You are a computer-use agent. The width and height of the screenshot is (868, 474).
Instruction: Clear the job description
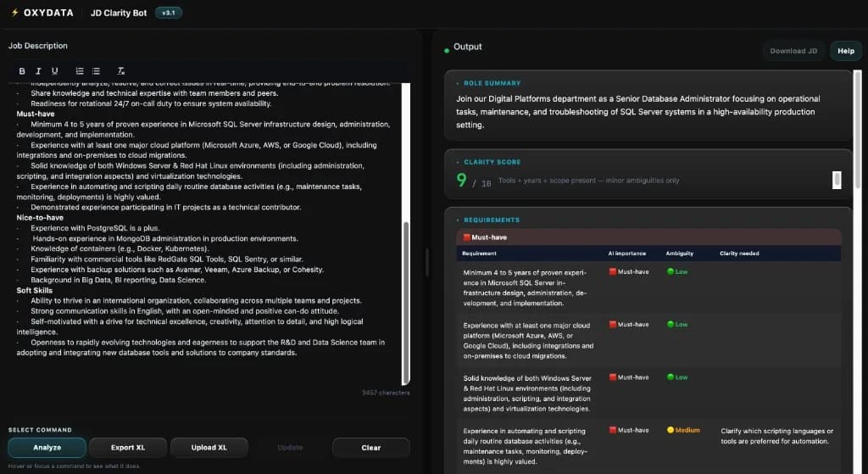pyautogui.click(x=371, y=448)
